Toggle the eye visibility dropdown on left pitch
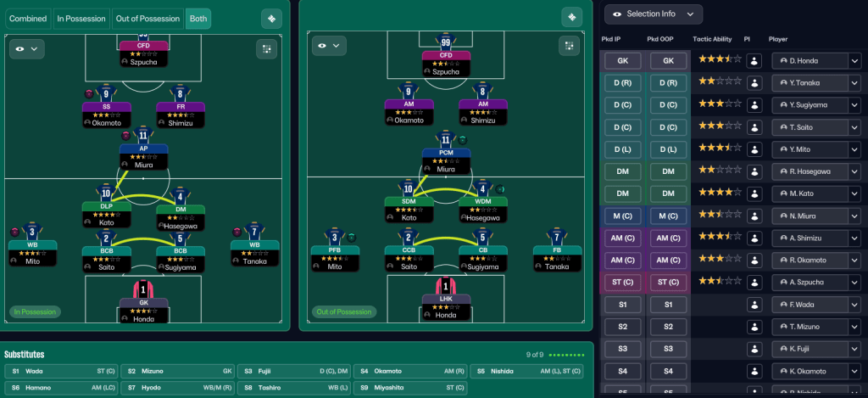868x398 pixels. [26, 49]
